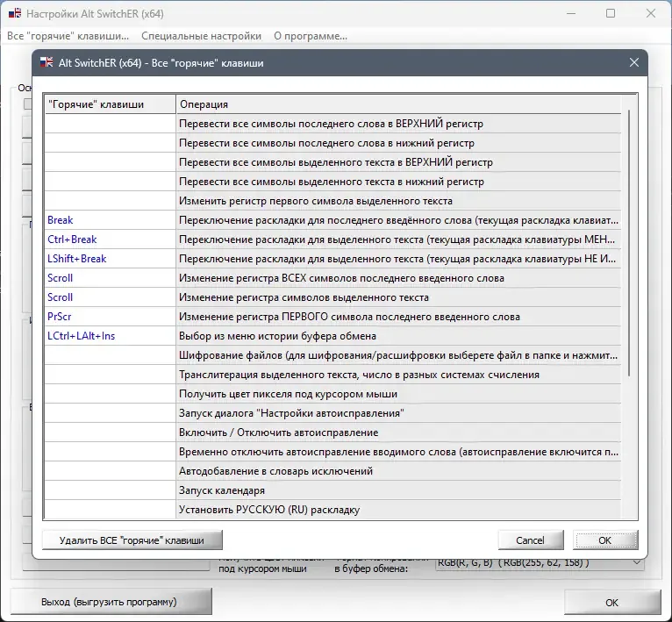Image resolution: width=672 pixels, height=622 pixels.
Task: Open the Специальные настройки menu
Action: 201,36
